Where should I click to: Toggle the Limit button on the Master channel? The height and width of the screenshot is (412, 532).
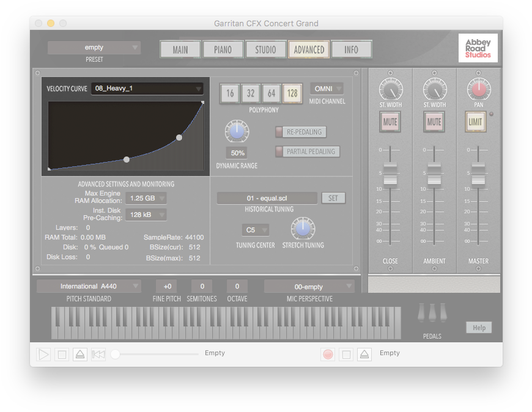(475, 122)
